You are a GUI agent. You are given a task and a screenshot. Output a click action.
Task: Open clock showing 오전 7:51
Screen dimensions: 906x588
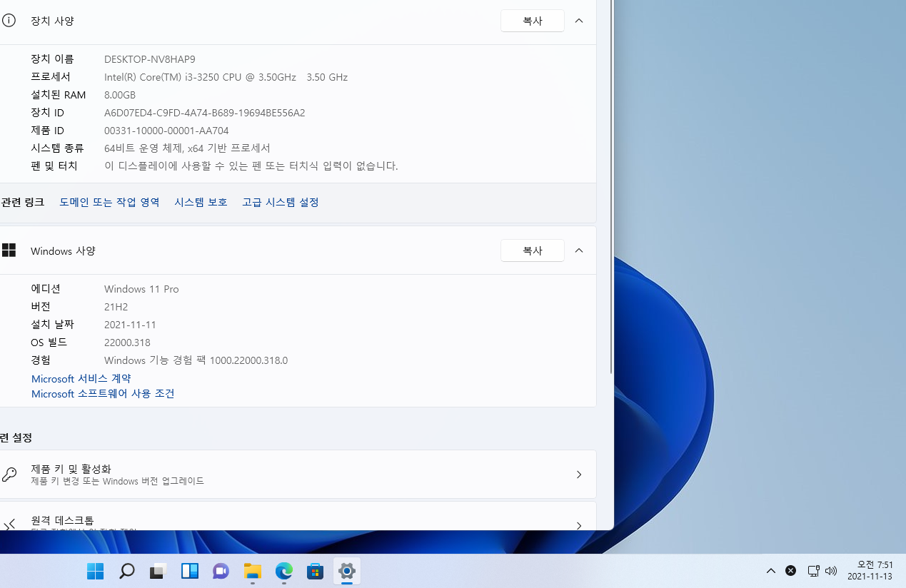tap(870, 570)
